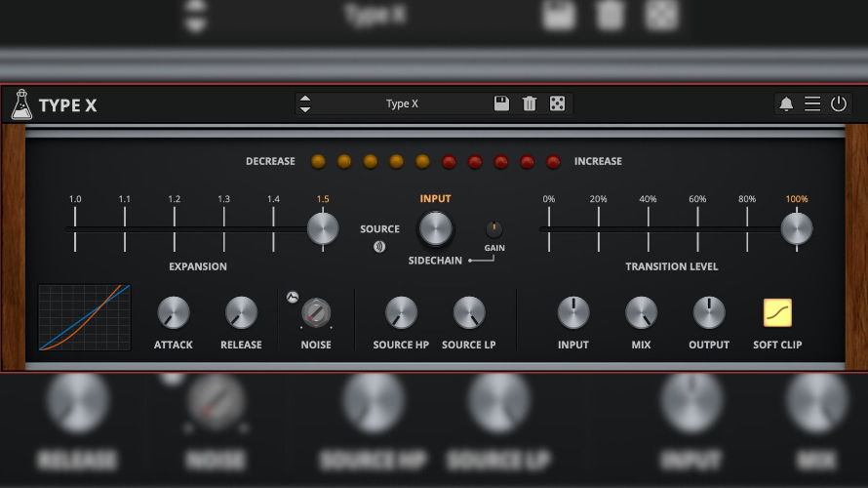Screen dimensions: 868x488
Task: Click the flask logo icon
Action: coord(21,104)
